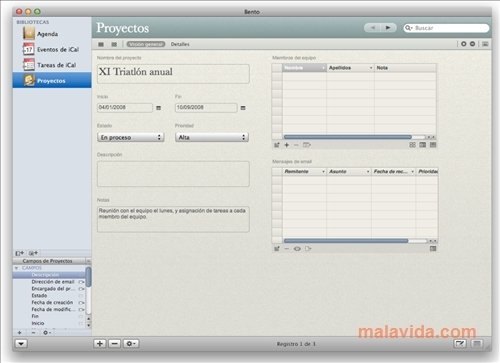Add a team member with plus icon

click(286, 145)
